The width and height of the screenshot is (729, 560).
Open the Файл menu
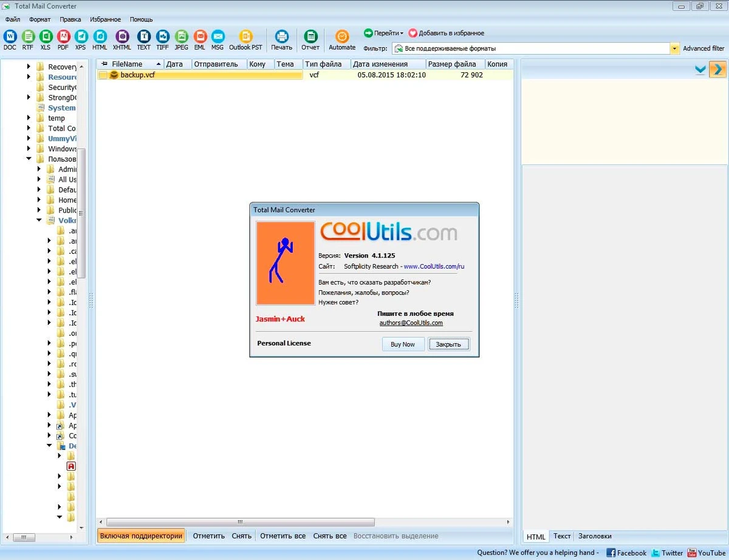pyautogui.click(x=12, y=19)
